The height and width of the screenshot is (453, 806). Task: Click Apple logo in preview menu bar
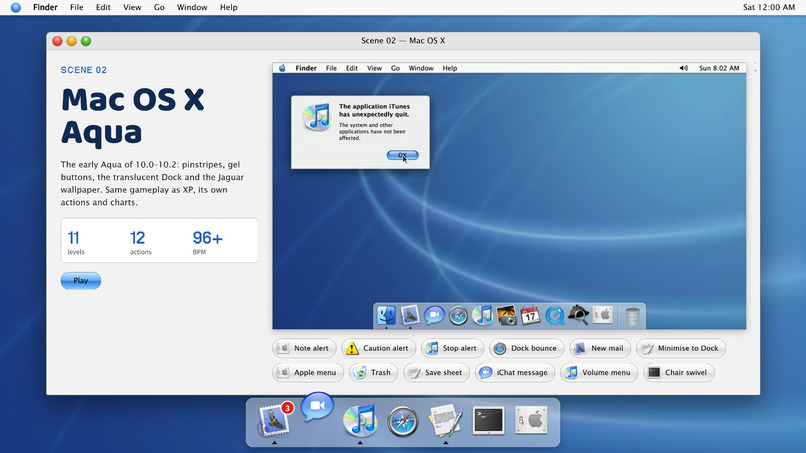click(x=282, y=68)
